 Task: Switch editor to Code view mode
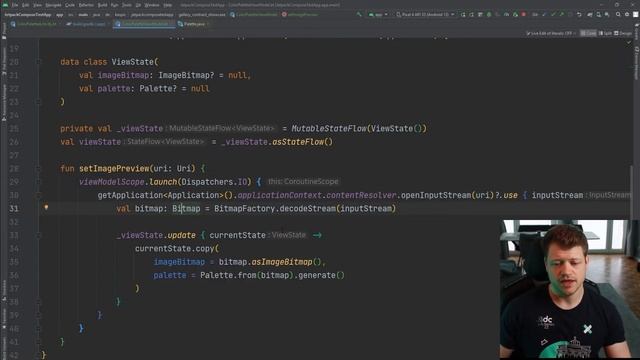588,33
